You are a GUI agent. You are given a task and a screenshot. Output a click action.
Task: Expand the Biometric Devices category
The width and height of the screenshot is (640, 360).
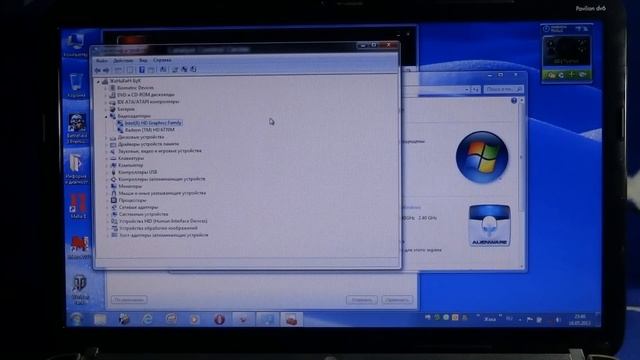(x=107, y=88)
